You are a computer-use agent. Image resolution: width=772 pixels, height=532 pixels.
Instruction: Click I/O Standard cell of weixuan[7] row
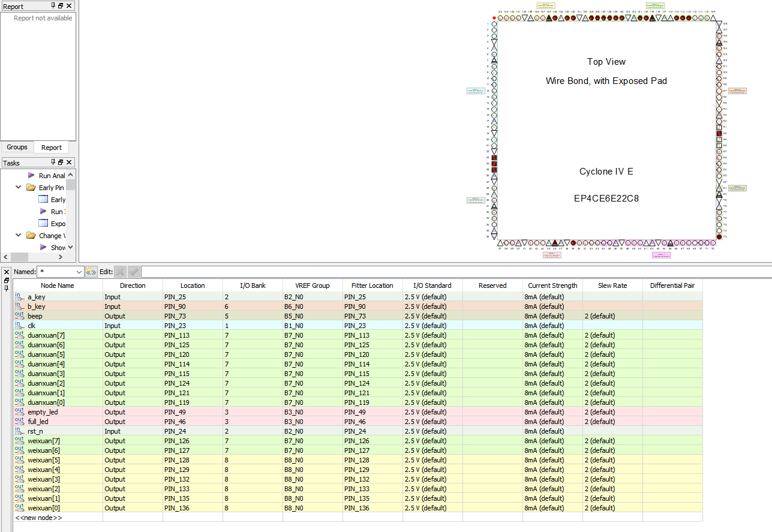tap(432, 440)
